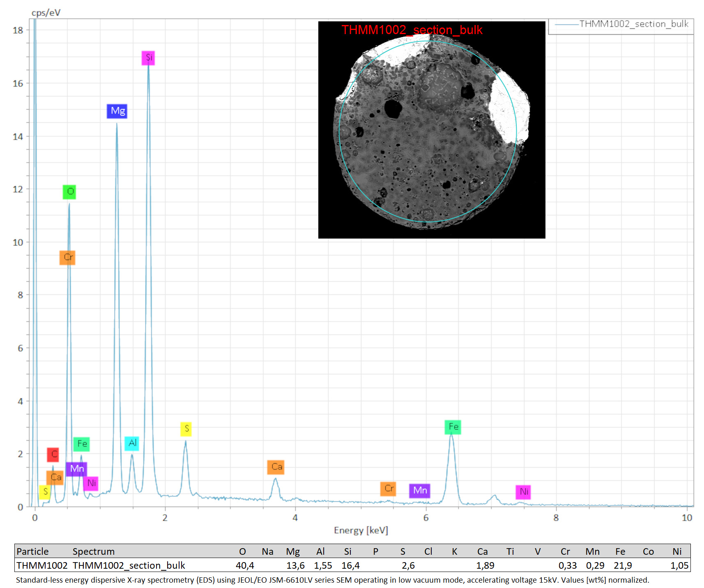704x588 pixels.
Task: Click the purple Mn label near 0.6 keV
Action: pos(76,469)
